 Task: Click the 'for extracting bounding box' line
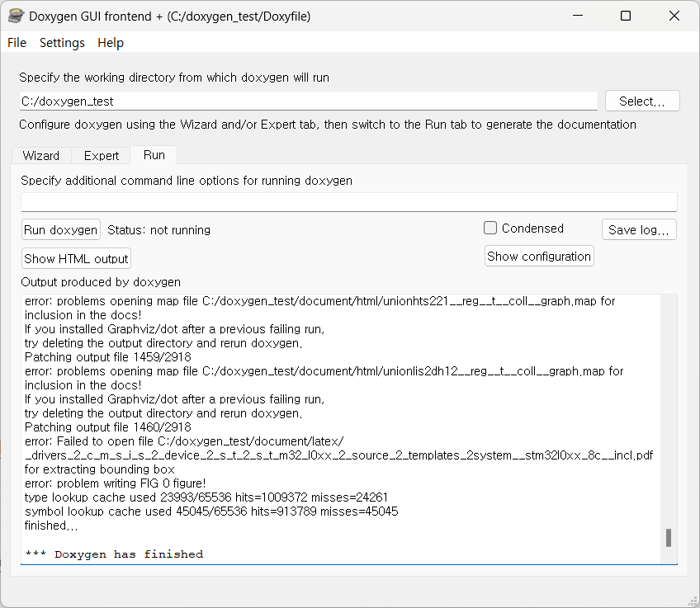click(100, 469)
